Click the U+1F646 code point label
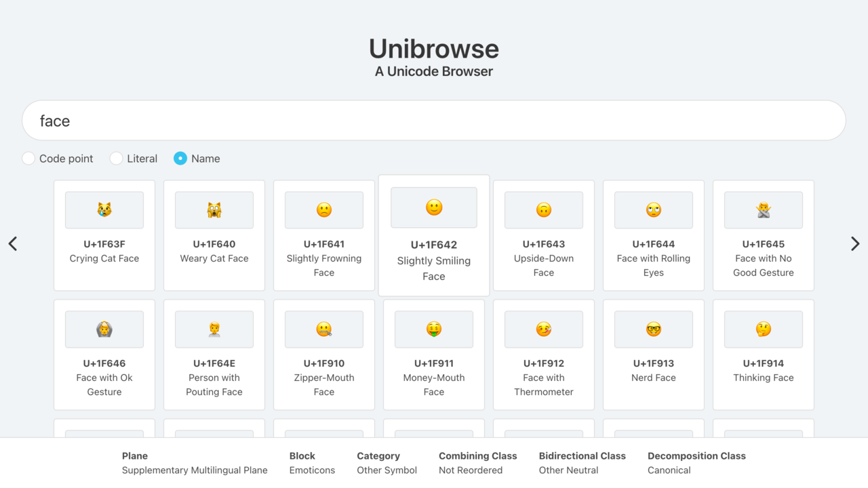This screenshot has width=868, height=488. [104, 363]
